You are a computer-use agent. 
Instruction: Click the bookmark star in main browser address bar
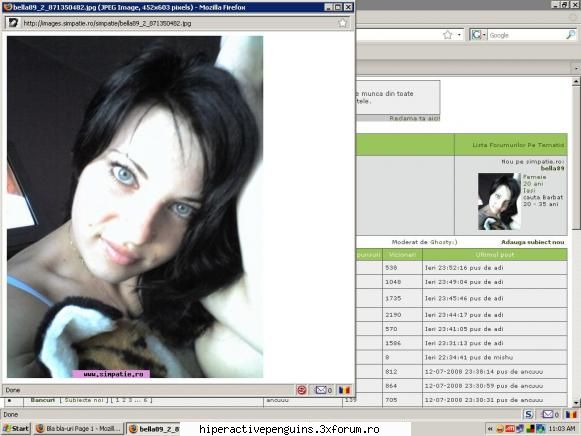click(x=448, y=35)
